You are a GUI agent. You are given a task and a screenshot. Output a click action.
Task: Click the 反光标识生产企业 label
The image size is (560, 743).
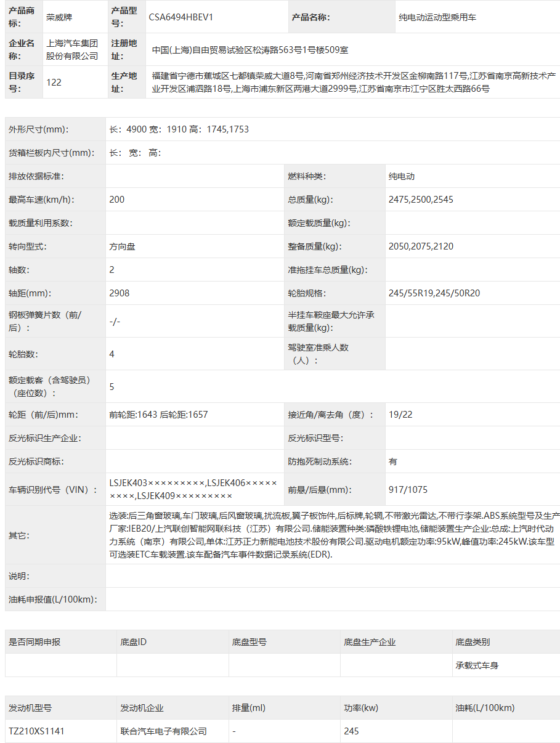[x=45, y=438]
